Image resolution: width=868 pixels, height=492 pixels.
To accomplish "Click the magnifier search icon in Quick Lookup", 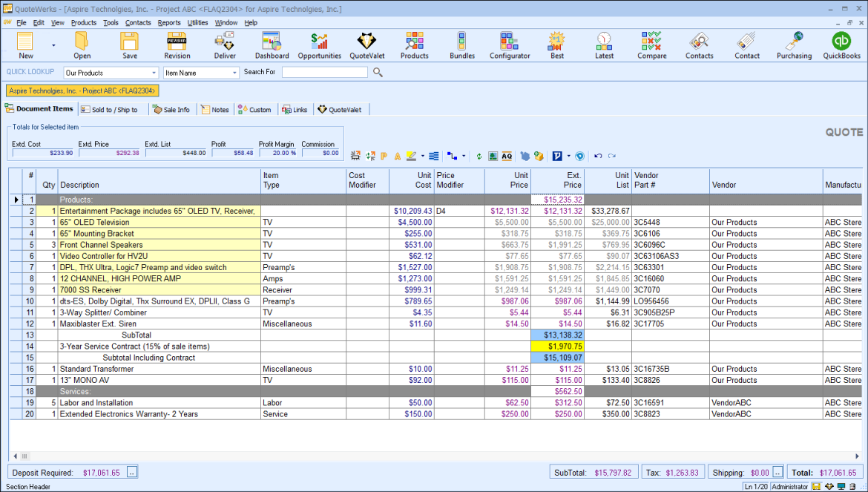I will [378, 73].
